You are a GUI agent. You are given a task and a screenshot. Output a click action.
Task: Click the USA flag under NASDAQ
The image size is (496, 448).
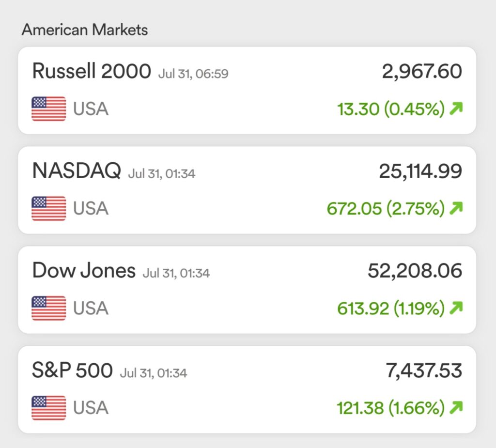49,208
